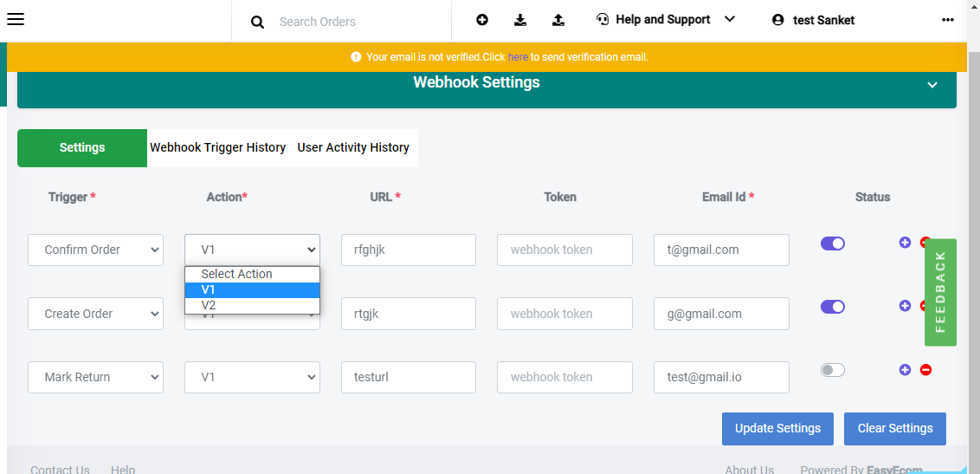The width and height of the screenshot is (980, 474).
Task: Open the User Activity History tab
Action: (x=353, y=147)
